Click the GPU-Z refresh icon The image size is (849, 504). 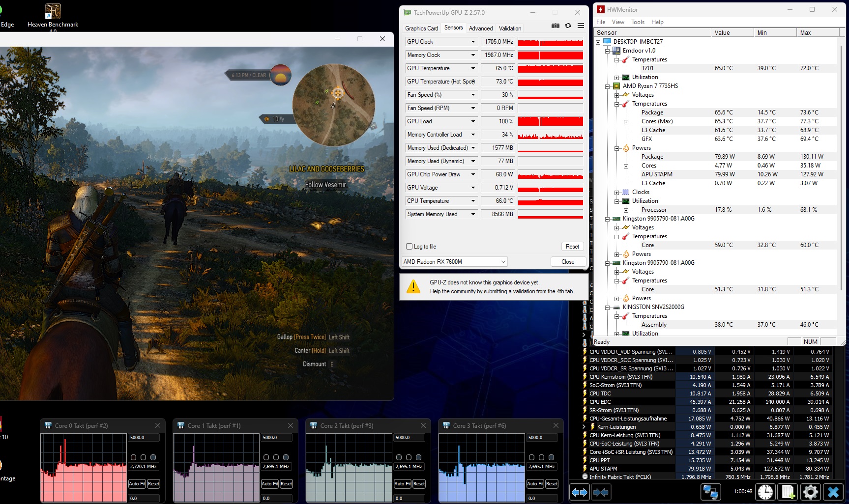coord(568,26)
